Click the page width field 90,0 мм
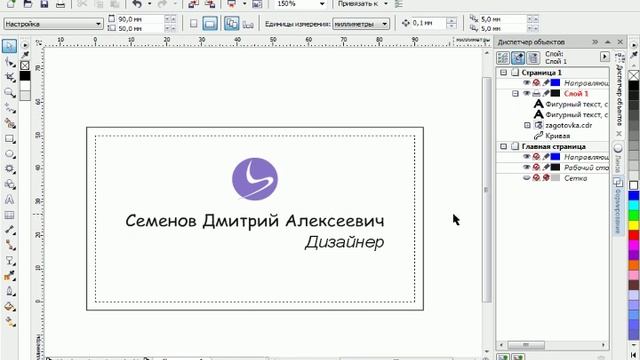Image resolution: width=640 pixels, height=360 pixels. 140,19
